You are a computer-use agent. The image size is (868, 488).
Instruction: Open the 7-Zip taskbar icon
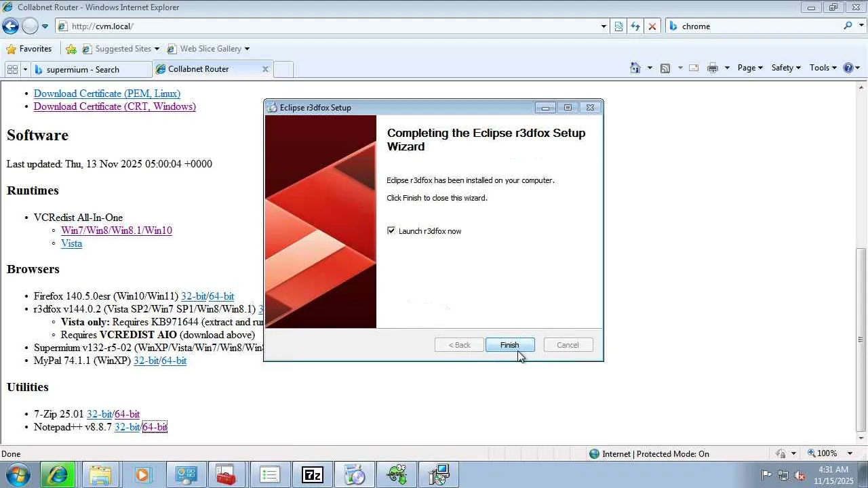tap(313, 474)
